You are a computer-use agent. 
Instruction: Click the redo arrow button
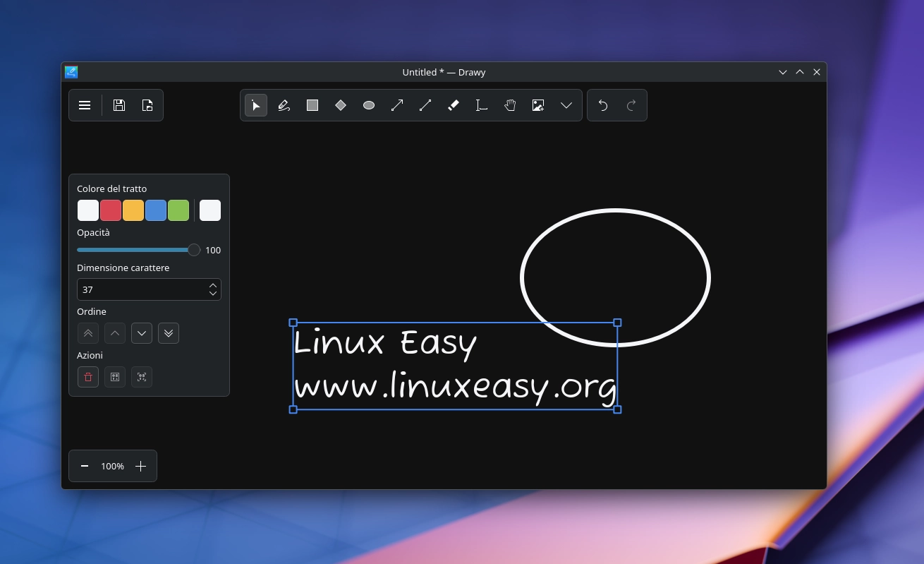pyautogui.click(x=631, y=105)
